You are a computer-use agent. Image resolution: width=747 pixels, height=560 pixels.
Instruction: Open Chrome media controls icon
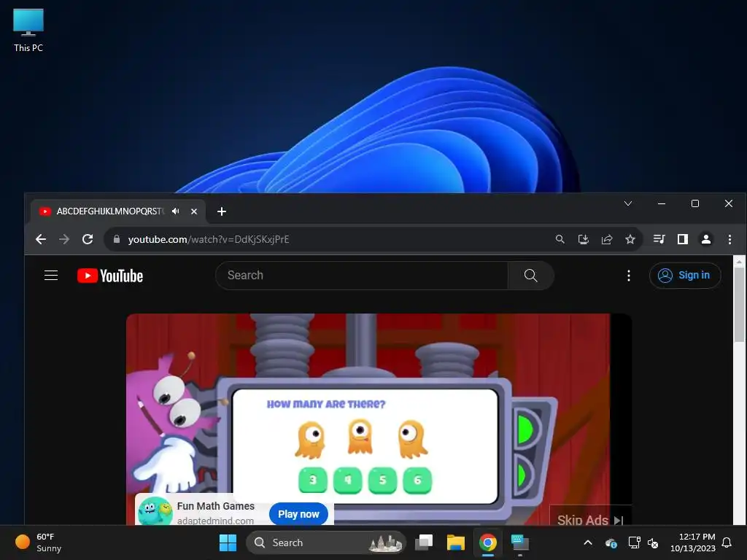(x=659, y=239)
